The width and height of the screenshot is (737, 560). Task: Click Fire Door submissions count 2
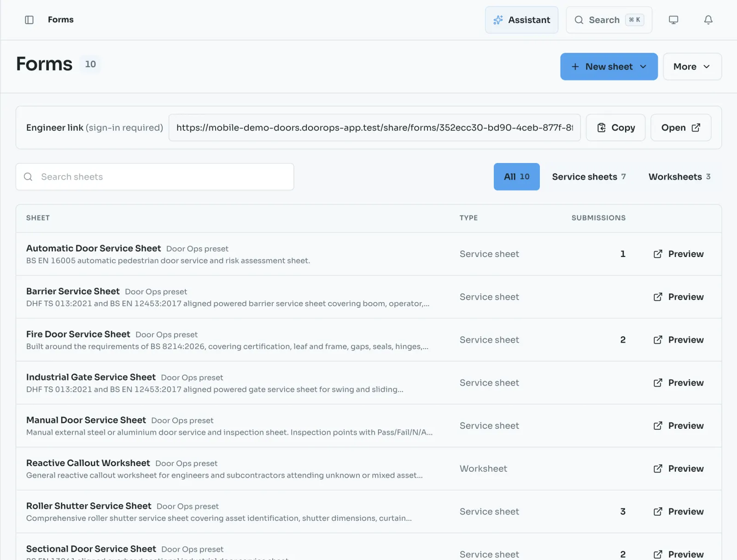[x=623, y=340]
